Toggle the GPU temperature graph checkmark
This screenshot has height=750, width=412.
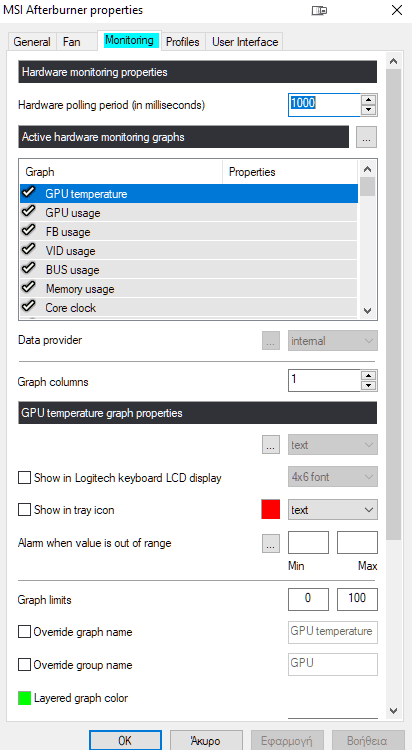click(29, 193)
